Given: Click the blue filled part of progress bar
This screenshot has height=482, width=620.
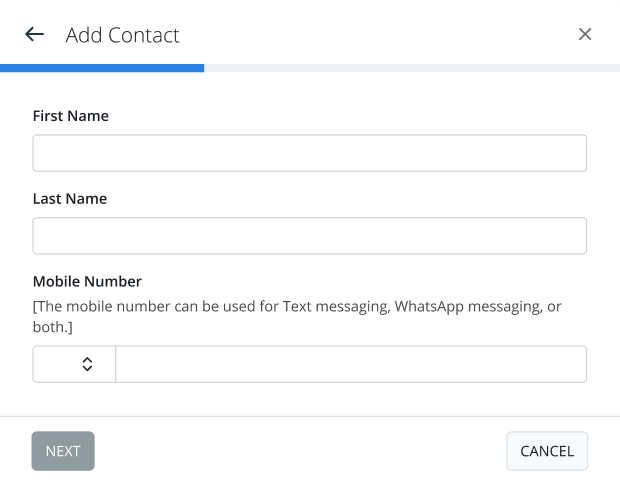Looking at the screenshot, I should 102,68.
